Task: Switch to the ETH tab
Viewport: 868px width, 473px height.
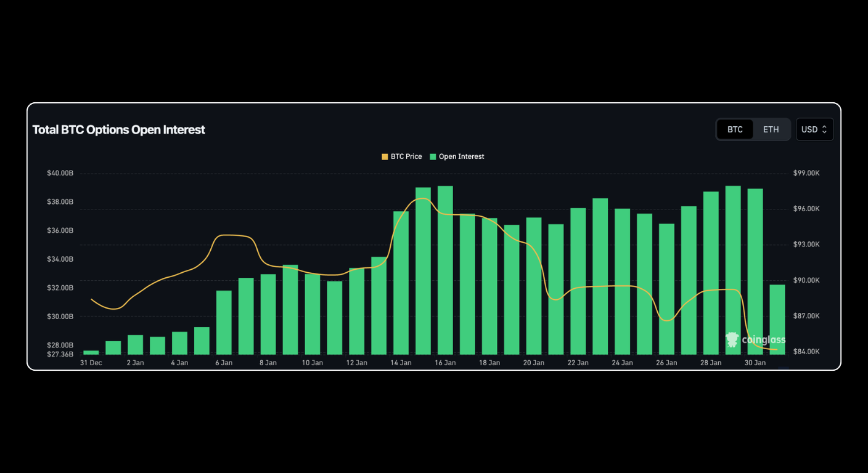Action: point(771,129)
